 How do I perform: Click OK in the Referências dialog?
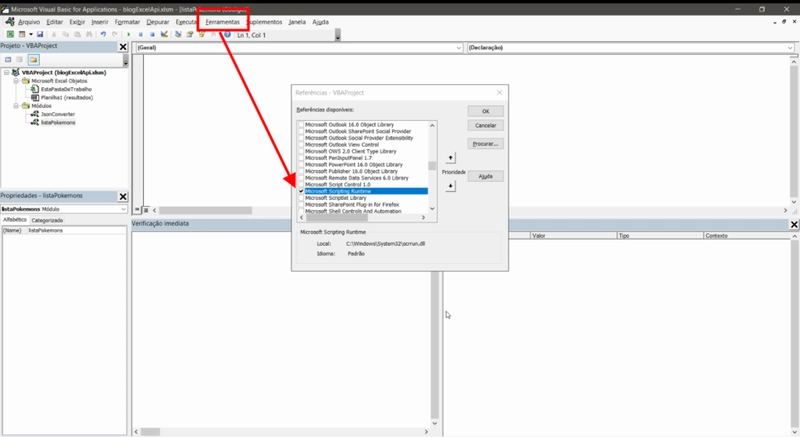coord(486,111)
